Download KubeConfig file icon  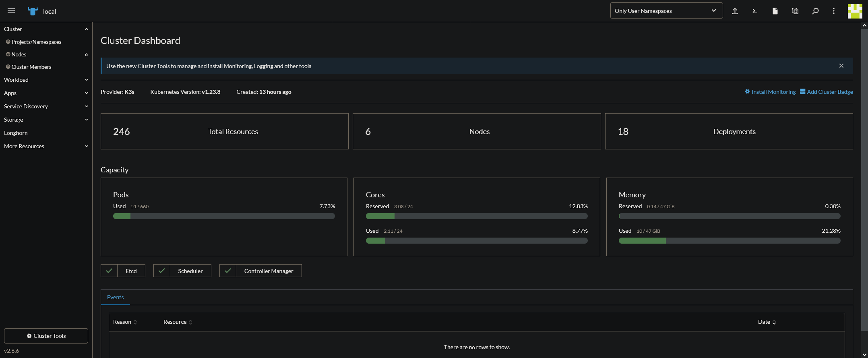click(x=775, y=11)
